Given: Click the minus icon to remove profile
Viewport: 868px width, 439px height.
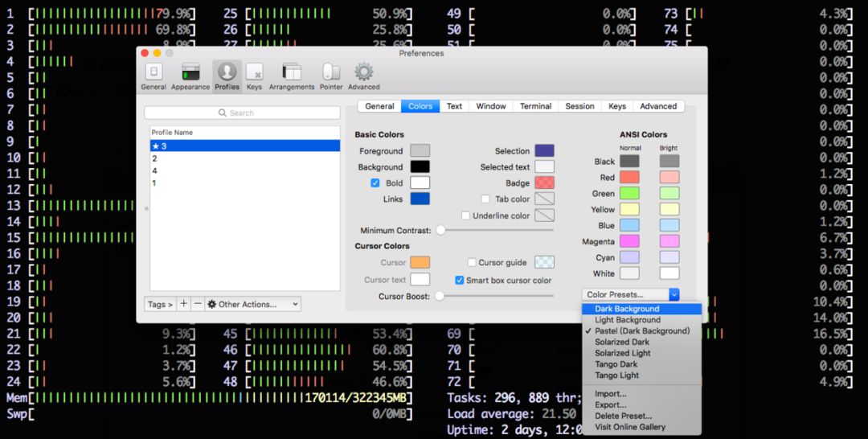Looking at the screenshot, I should (198, 304).
